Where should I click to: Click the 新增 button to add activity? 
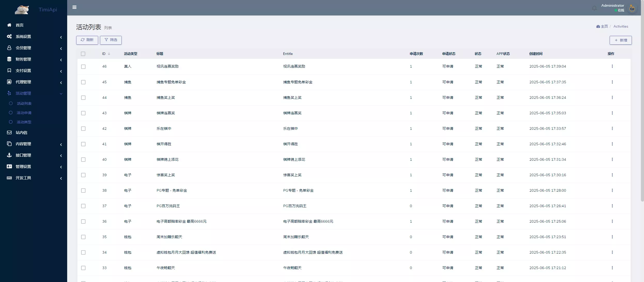tap(621, 40)
